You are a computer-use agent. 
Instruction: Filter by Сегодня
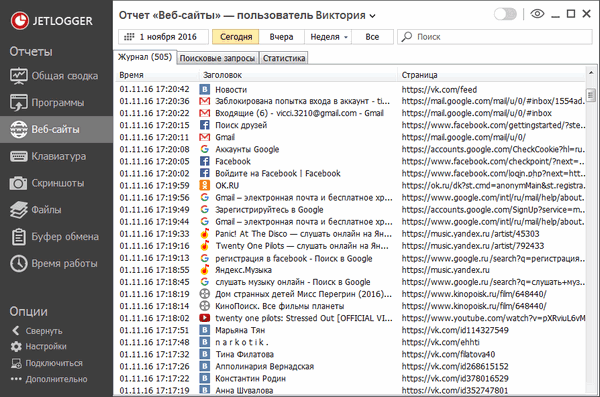tap(236, 37)
